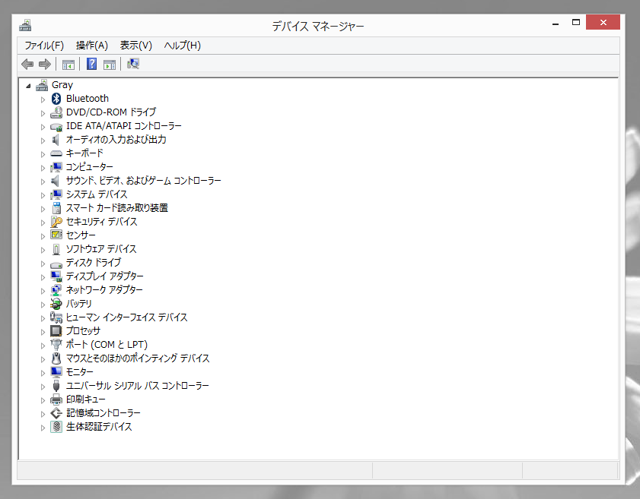Image resolution: width=640 pixels, height=499 pixels.
Task: Click the IDE ATA/ATAPI コントローラー icon
Action: pyautogui.click(x=56, y=126)
